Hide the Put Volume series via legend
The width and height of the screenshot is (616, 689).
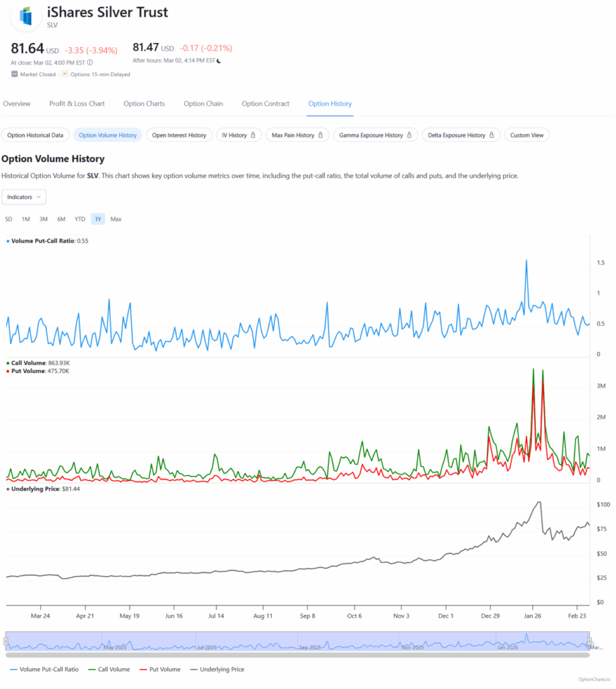click(160, 669)
